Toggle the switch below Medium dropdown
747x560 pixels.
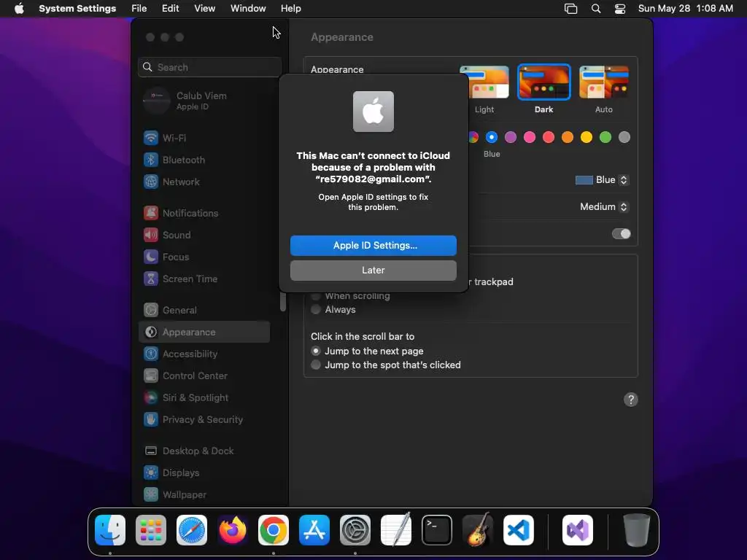(x=622, y=234)
